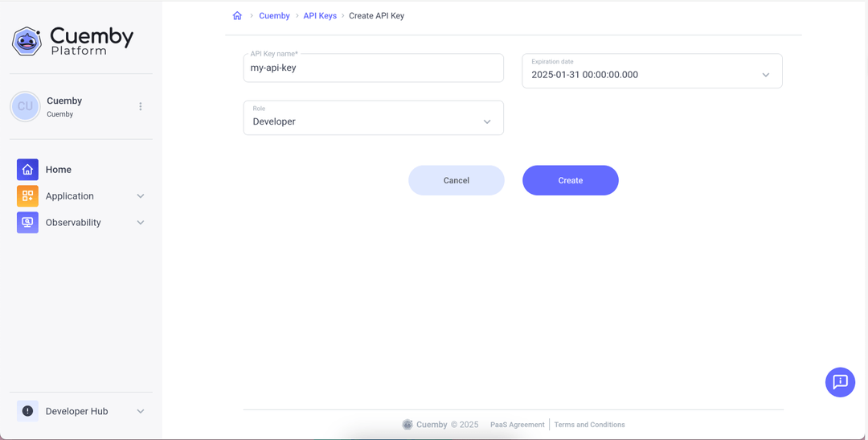Open the Terms and Conditions link
Image resolution: width=868 pixels, height=440 pixels.
coord(590,425)
